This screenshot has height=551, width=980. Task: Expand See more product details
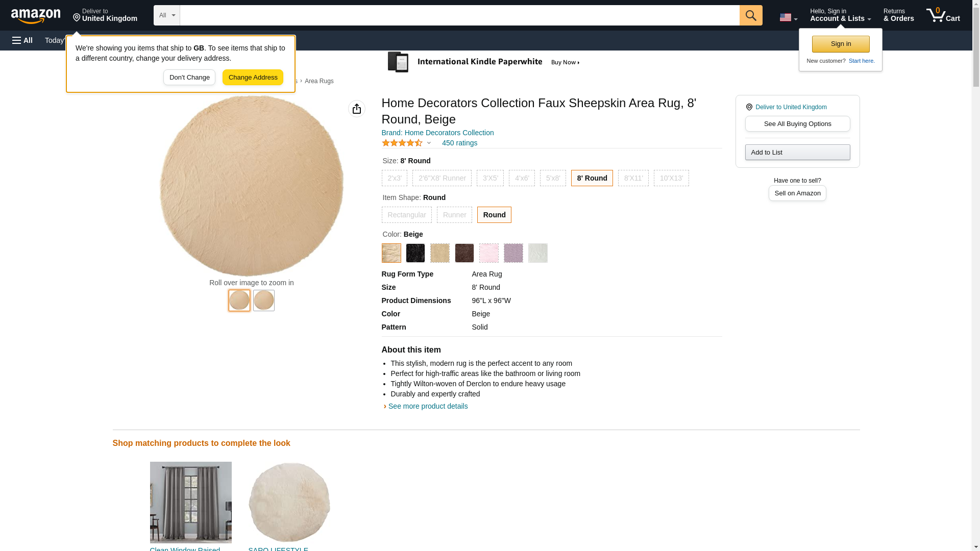tap(427, 406)
